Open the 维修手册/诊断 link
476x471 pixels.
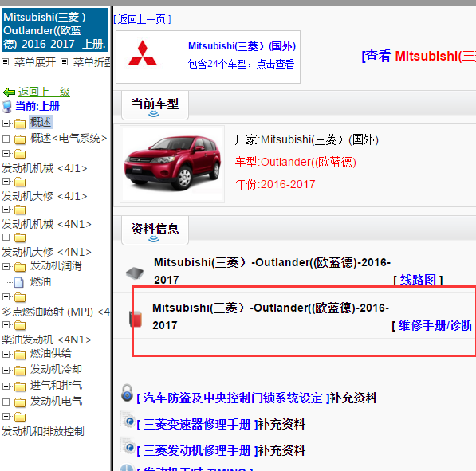click(435, 325)
